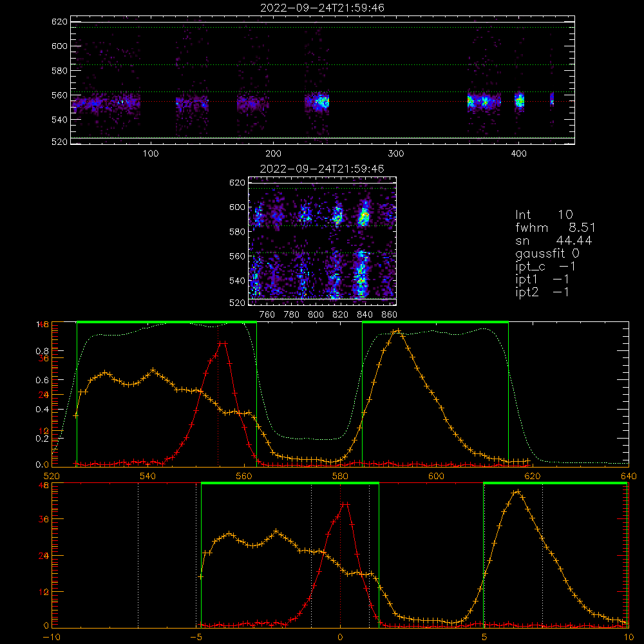Click the y-axis label 0.4 on the profile plot
This screenshot has height=644, width=644.
pos(42,410)
